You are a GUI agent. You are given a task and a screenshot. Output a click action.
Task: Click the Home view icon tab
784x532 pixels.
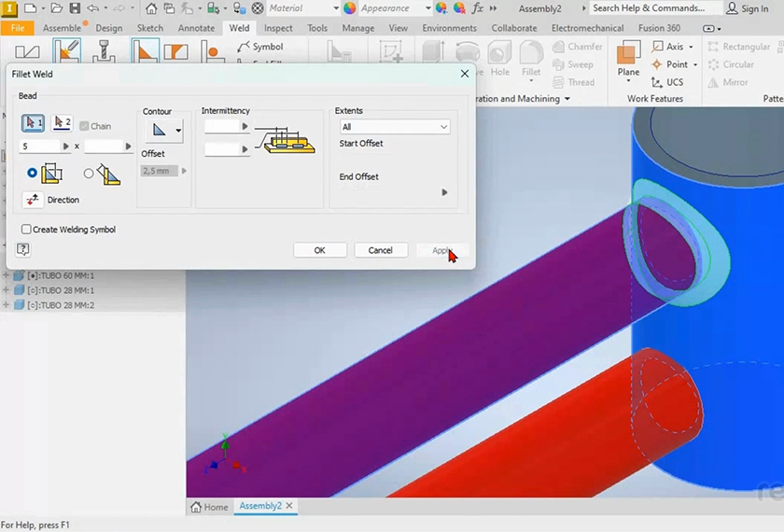210,507
